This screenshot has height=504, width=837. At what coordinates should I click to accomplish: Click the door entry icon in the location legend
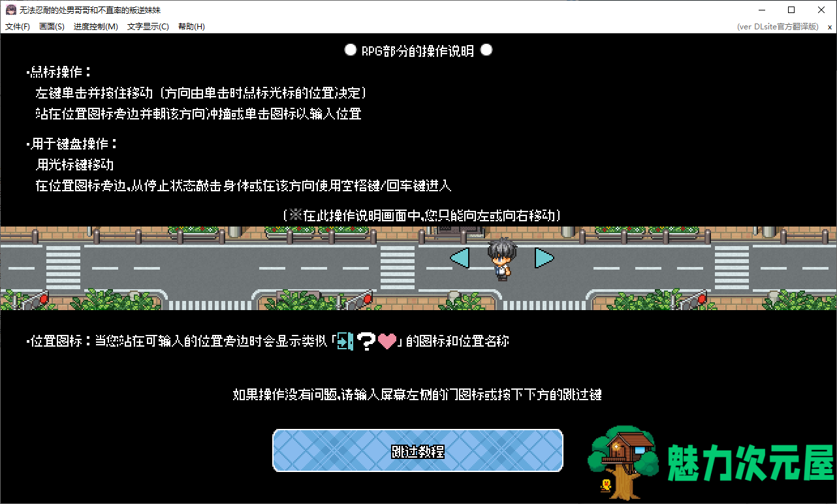click(x=345, y=341)
